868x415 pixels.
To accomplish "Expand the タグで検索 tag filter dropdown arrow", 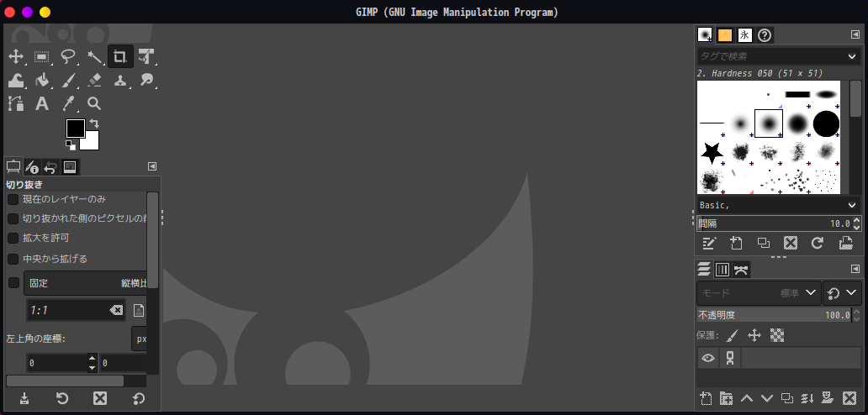I will pyautogui.click(x=852, y=56).
